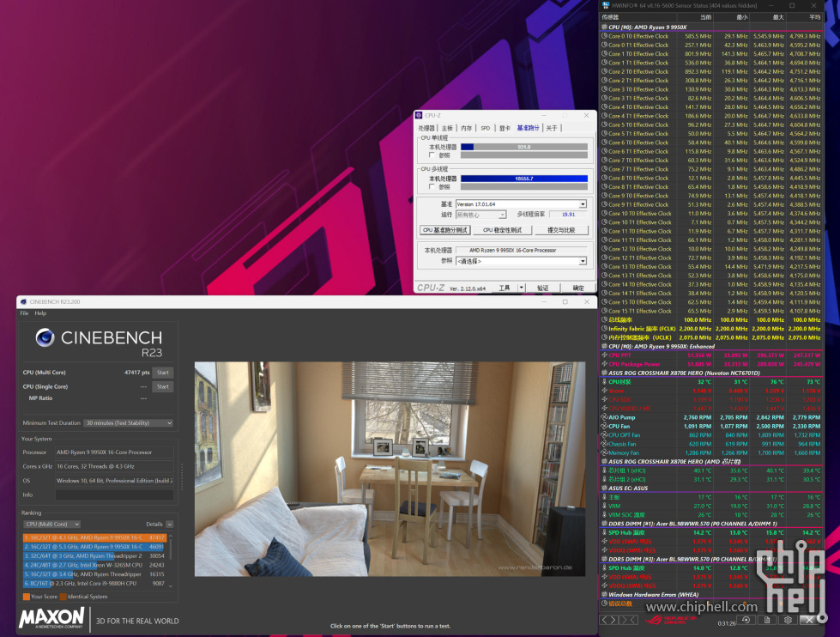The height and width of the screenshot is (637, 840).
Task: Open CPU (Multi Core) ranking dropdown
Action: tap(52, 524)
